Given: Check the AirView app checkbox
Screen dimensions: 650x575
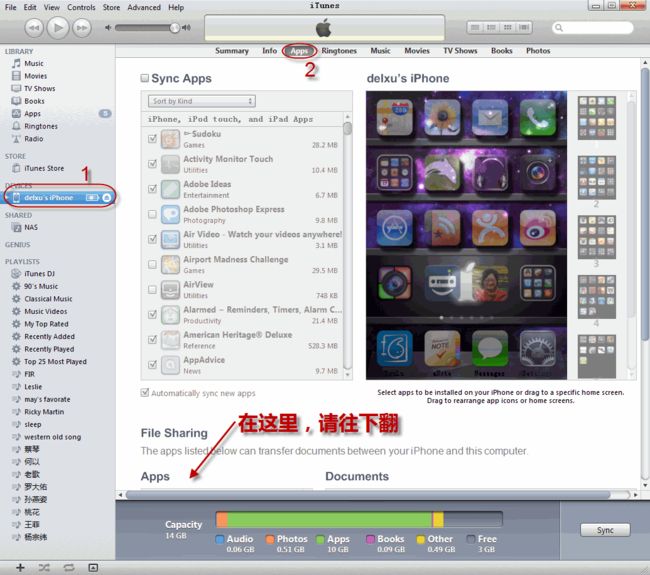Looking at the screenshot, I should (x=152, y=289).
